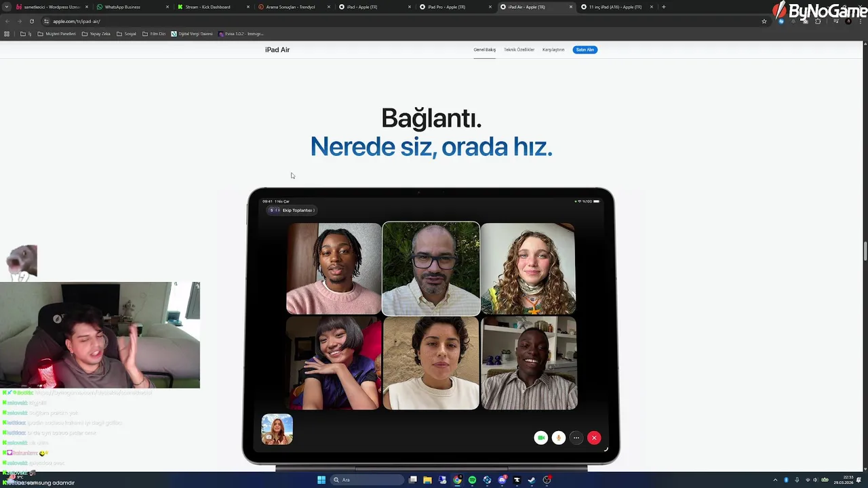The width and height of the screenshot is (868, 488).
Task: Reload the current page
Action: (31, 21)
